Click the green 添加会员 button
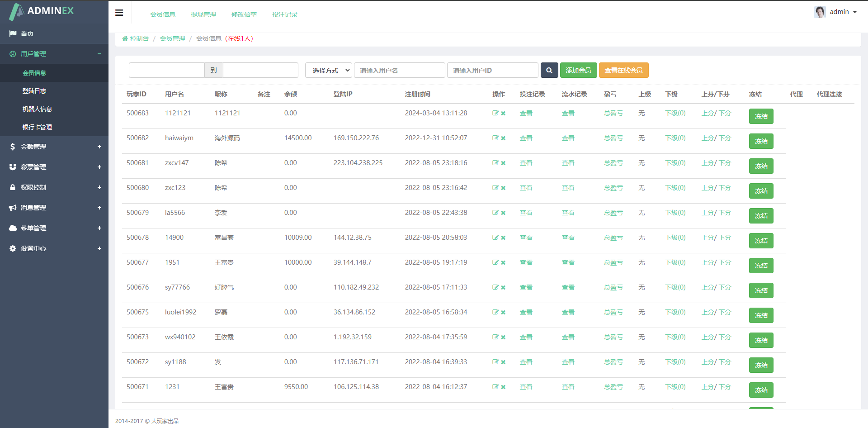Image resolution: width=868 pixels, height=428 pixels. pyautogui.click(x=578, y=70)
